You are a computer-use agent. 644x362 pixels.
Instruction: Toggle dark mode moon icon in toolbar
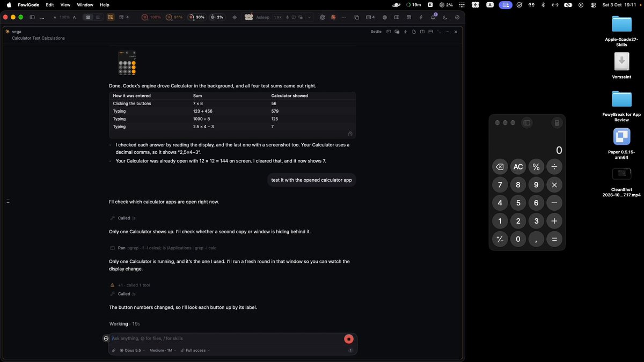pyautogui.click(x=445, y=17)
